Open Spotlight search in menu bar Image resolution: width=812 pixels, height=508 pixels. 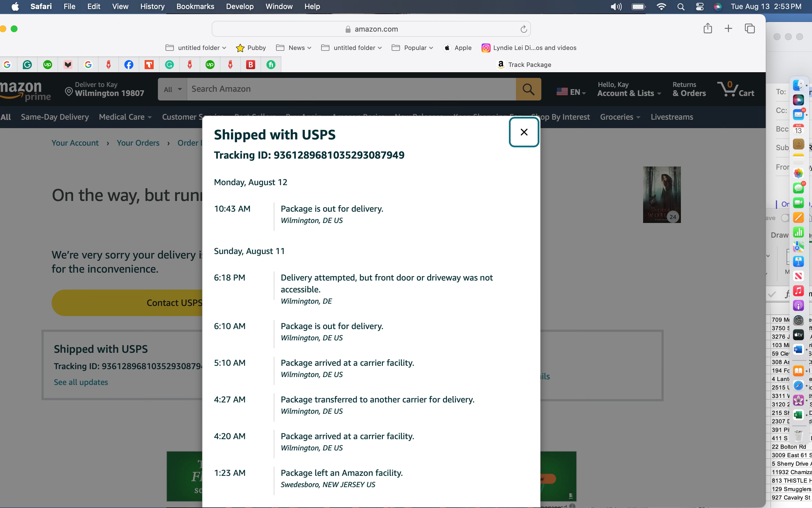click(x=681, y=7)
